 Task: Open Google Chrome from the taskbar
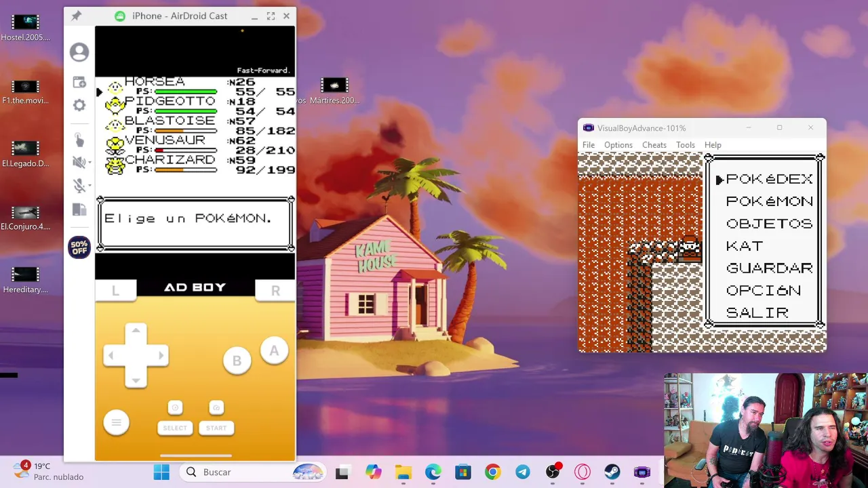[x=493, y=472]
